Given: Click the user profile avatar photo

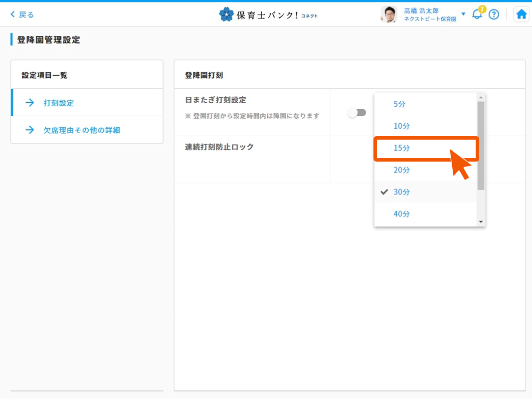Looking at the screenshot, I should (x=388, y=14).
